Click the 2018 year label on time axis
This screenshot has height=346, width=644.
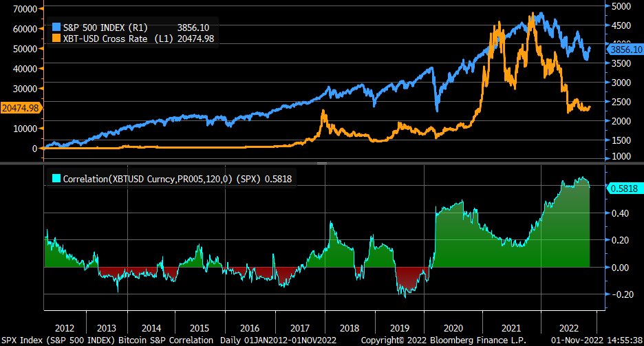[x=350, y=328]
